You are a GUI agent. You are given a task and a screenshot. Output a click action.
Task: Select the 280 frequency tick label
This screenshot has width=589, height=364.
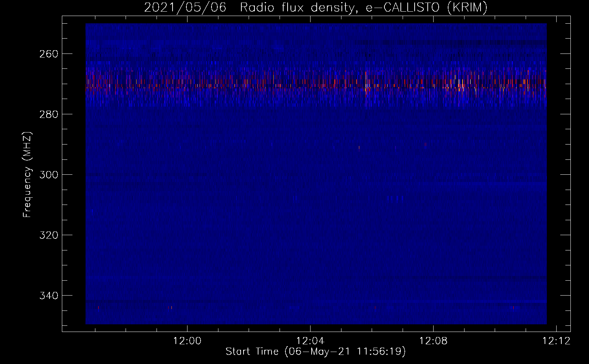point(49,114)
